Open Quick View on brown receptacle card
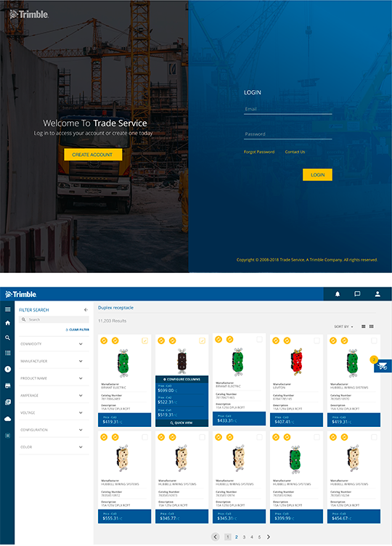Screen dimensions: 392x546 pos(181,423)
